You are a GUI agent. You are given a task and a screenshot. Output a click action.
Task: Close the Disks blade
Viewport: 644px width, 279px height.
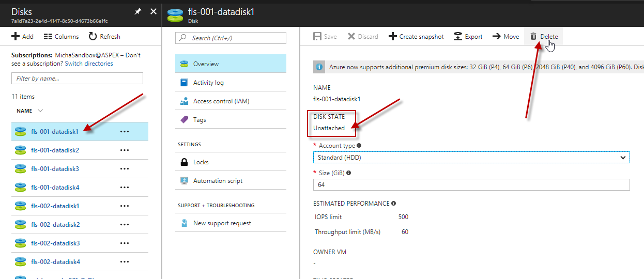click(x=153, y=11)
